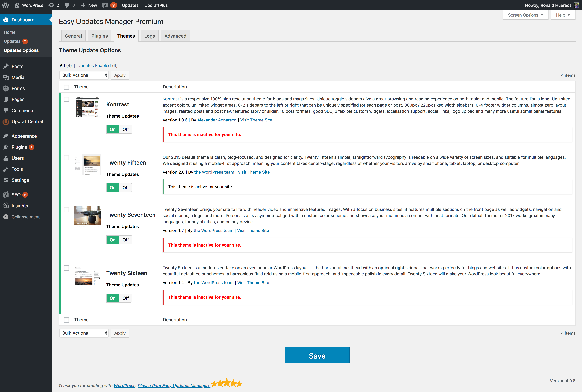
Task: Click the Twenty Sixteen theme thumbnail
Action: pos(87,275)
